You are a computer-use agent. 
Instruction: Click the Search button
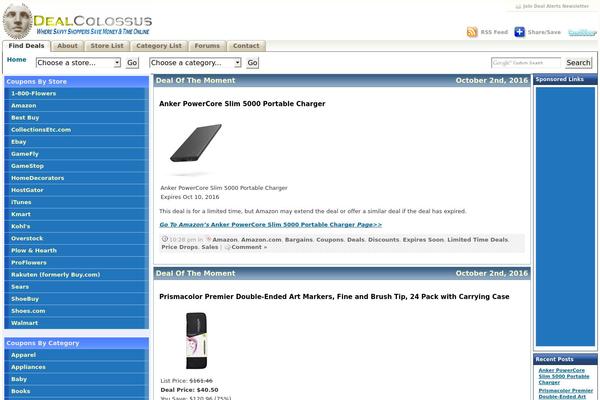coord(578,63)
